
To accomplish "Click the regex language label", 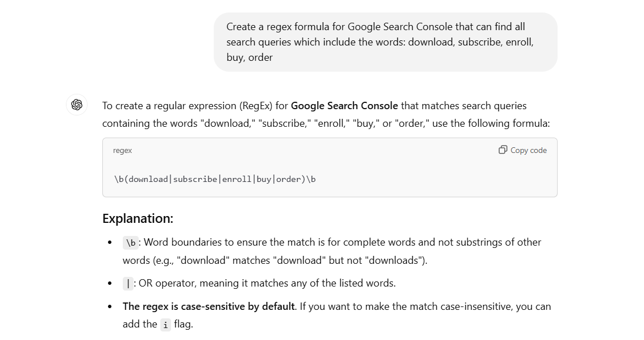I will click(123, 151).
